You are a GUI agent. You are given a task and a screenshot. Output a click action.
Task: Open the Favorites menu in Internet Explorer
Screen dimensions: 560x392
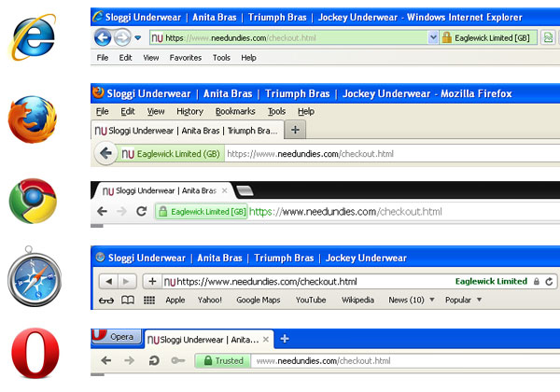tap(186, 58)
